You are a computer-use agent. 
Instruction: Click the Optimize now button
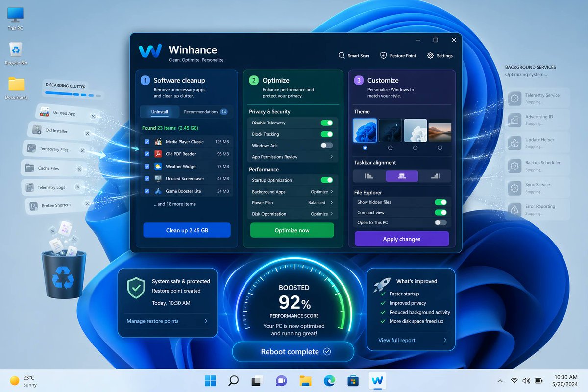[292, 230]
